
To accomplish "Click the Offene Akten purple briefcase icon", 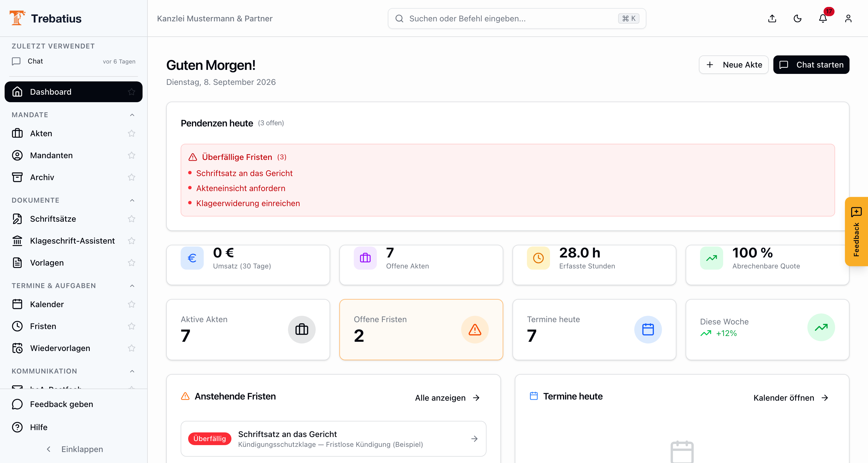I will tap(365, 258).
